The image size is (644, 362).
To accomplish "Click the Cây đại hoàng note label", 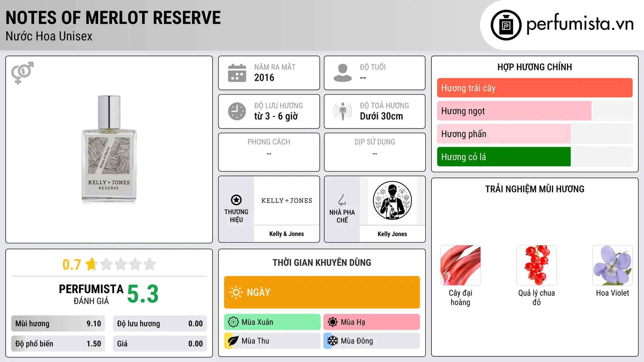I will (x=460, y=298).
